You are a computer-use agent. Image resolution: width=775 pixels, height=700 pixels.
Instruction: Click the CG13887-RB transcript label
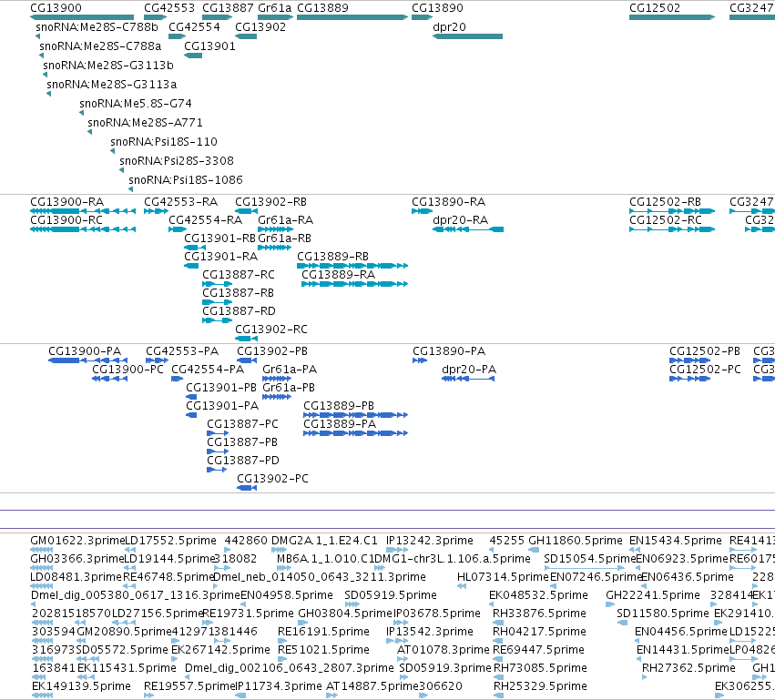pyautogui.click(x=239, y=293)
